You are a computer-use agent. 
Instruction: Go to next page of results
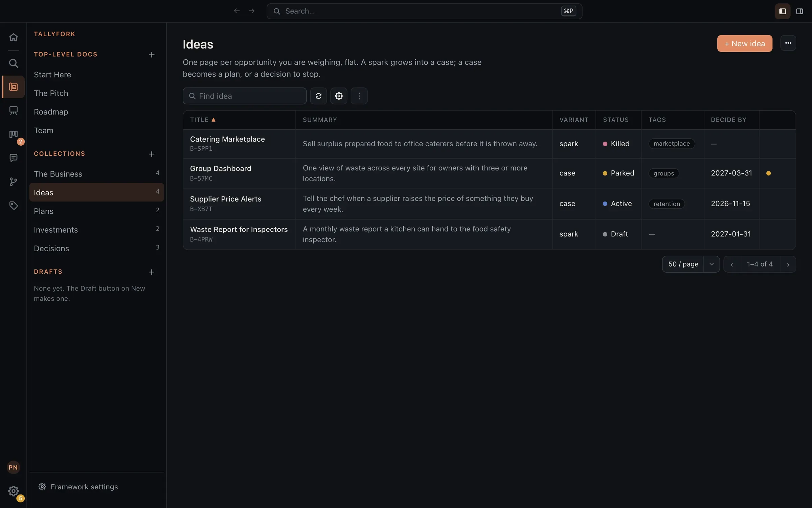[788, 264]
